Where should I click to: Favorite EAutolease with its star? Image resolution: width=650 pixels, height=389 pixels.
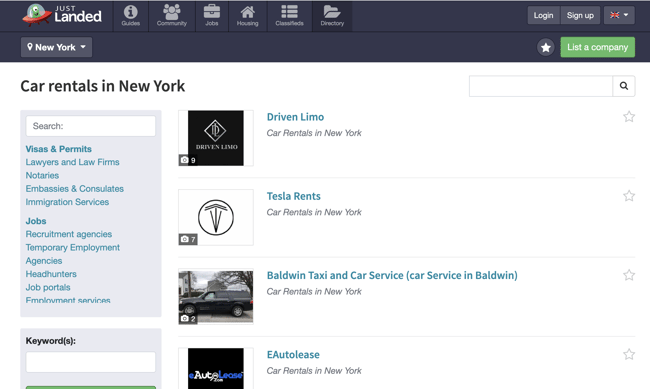pos(629,354)
